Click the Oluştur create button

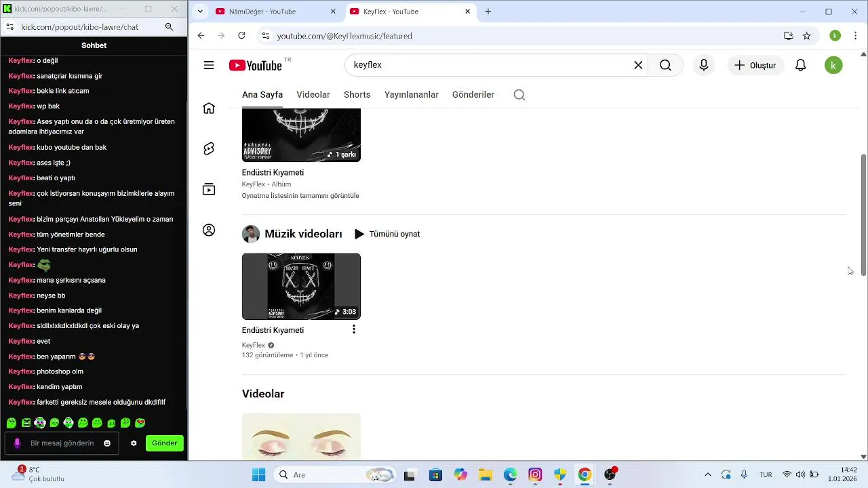tap(755, 65)
